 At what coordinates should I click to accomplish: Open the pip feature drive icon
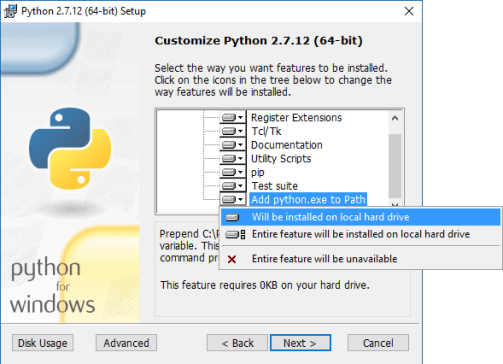tap(233, 172)
